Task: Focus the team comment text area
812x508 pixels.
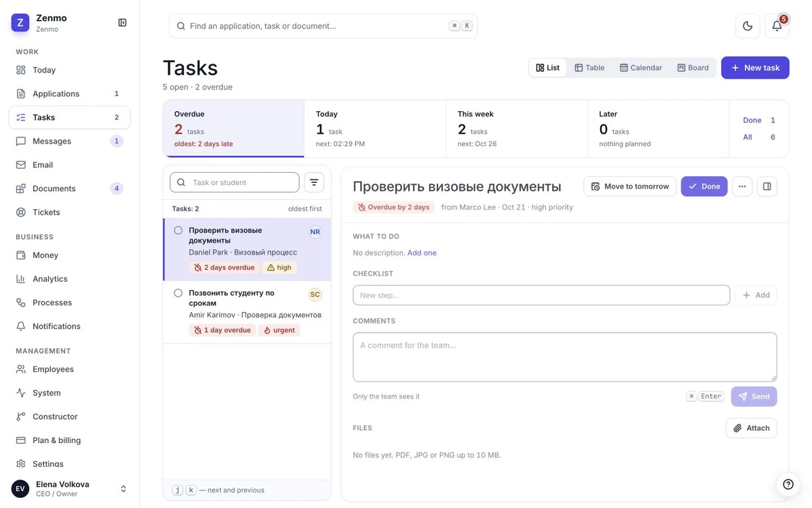Action: [565, 357]
